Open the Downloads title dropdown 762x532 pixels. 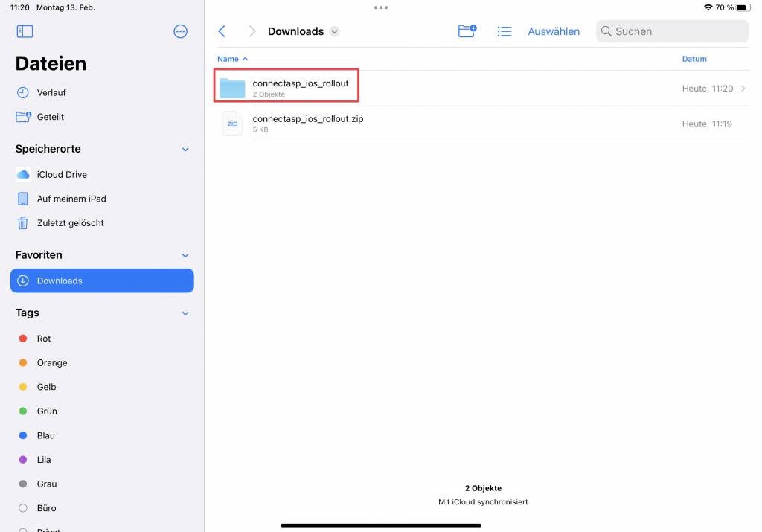pyautogui.click(x=334, y=31)
